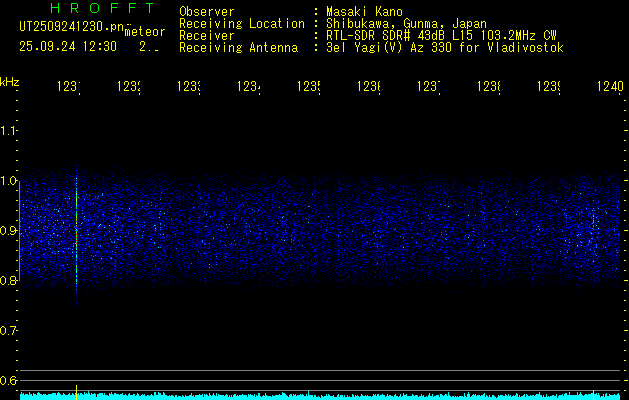Click the Shibukawa, Gunma, Japan location text
This screenshot has width=629, height=400.
tap(406, 24)
